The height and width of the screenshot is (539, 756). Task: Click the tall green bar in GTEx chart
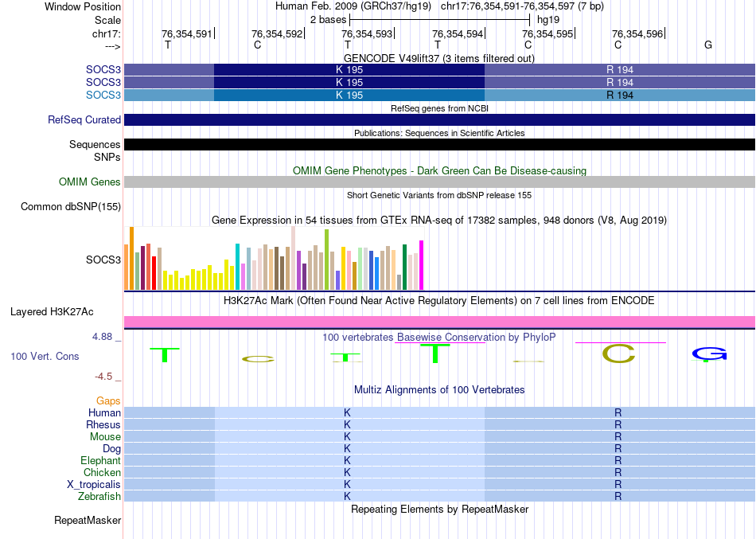tap(327, 260)
